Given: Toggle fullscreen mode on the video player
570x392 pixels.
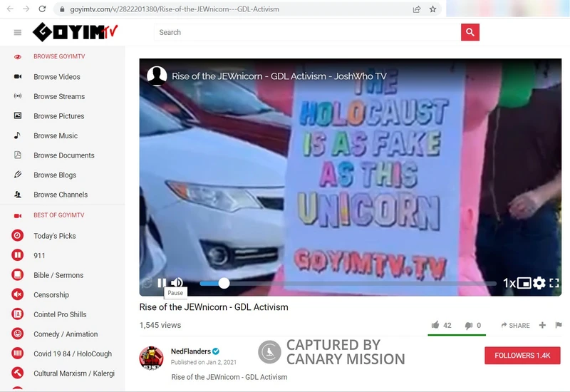Looking at the screenshot, I should tap(554, 283).
